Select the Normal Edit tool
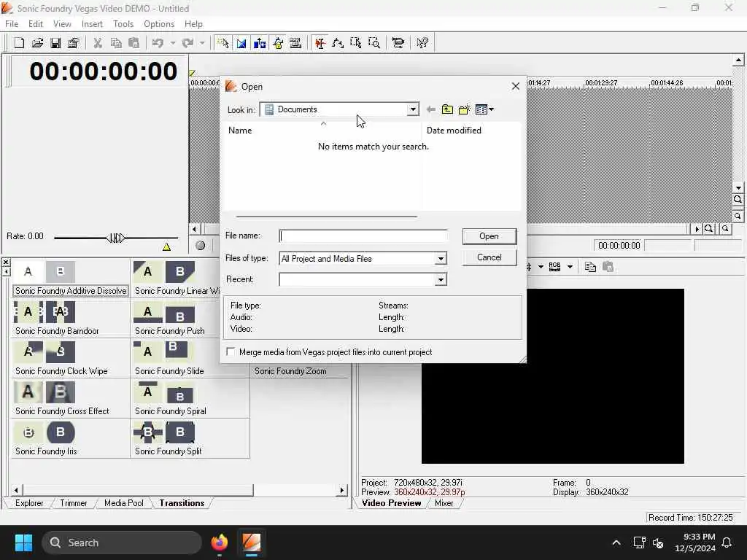This screenshot has height=560, width=747. pos(320,43)
